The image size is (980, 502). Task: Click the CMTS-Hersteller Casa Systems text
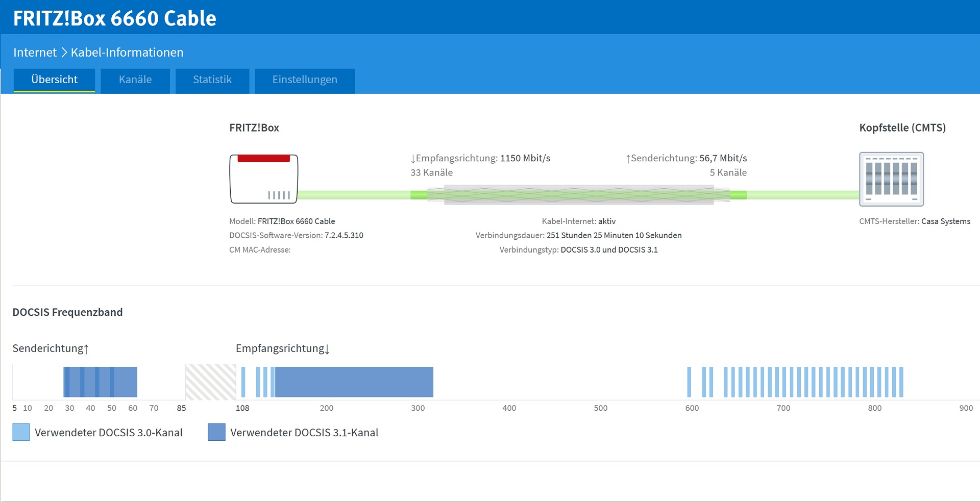915,221
